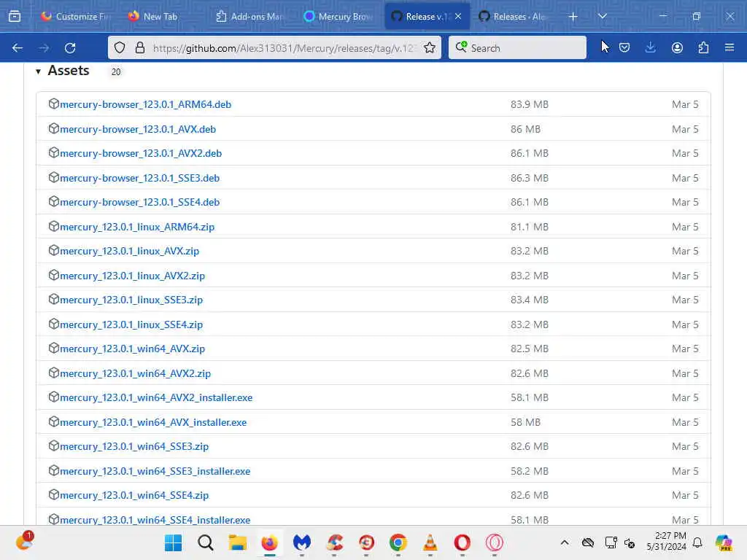This screenshot has height=560, width=747.
Task: Go back to the previous page
Action: [18, 48]
